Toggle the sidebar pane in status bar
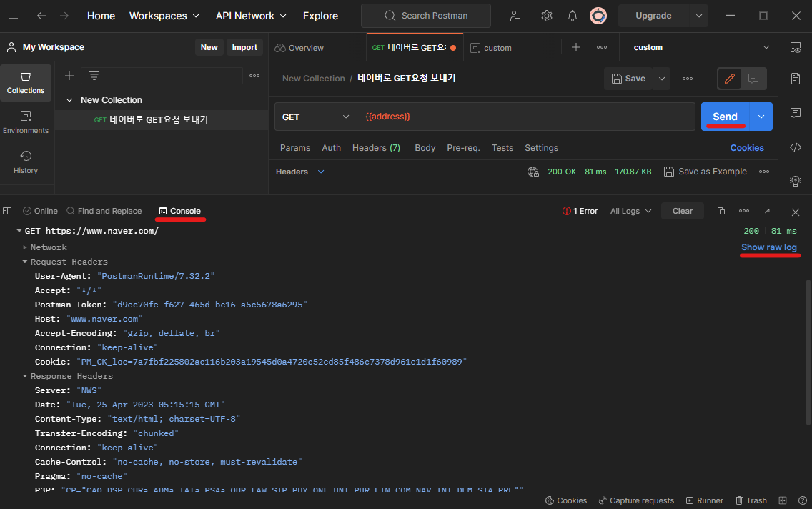 [7, 211]
